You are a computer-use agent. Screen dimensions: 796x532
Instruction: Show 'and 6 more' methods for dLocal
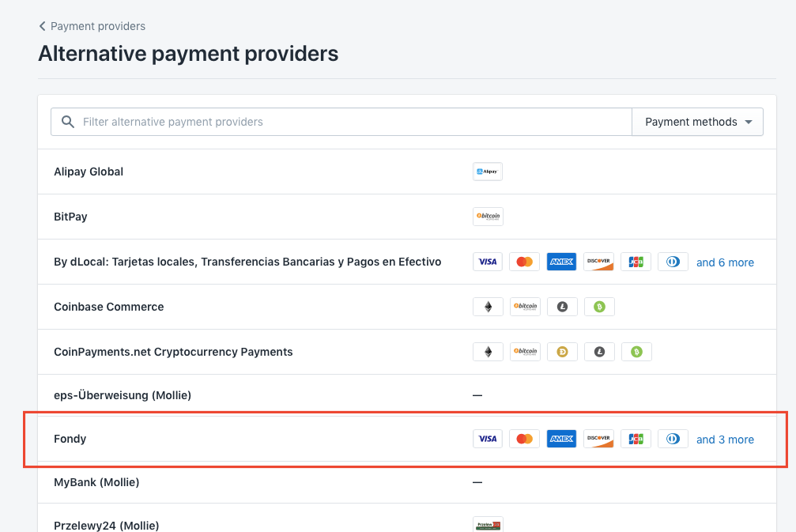pyautogui.click(x=725, y=262)
